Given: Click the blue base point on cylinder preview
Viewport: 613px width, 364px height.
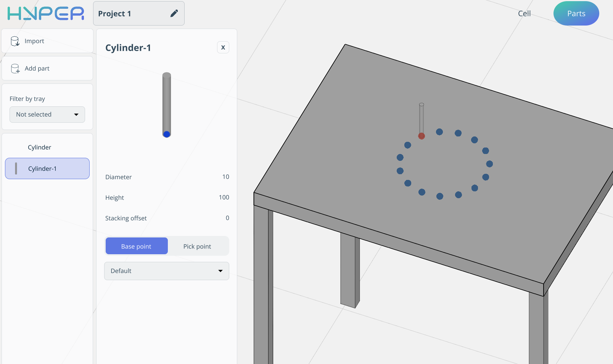Looking at the screenshot, I should pyautogui.click(x=166, y=134).
